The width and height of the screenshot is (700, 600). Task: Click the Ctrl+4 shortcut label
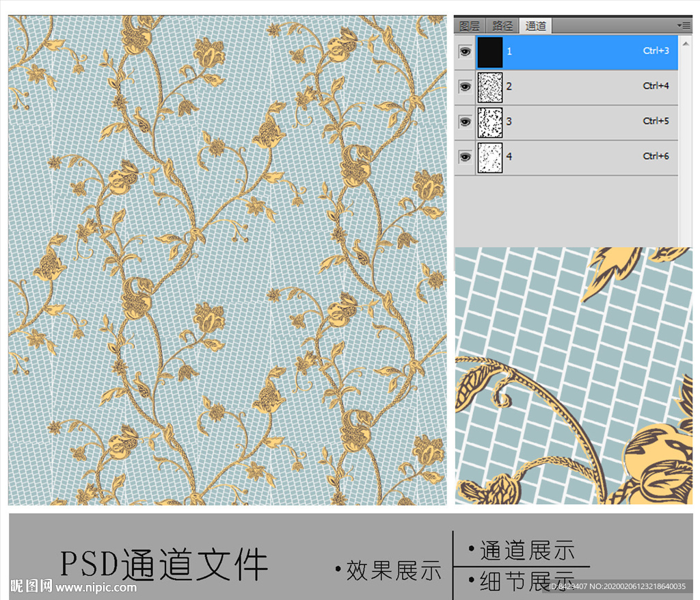click(656, 86)
